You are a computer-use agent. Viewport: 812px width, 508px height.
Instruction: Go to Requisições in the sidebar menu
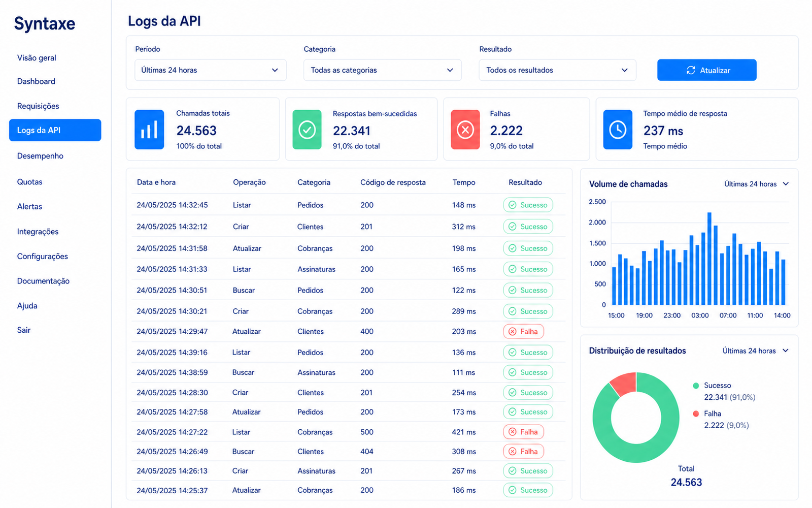point(38,106)
